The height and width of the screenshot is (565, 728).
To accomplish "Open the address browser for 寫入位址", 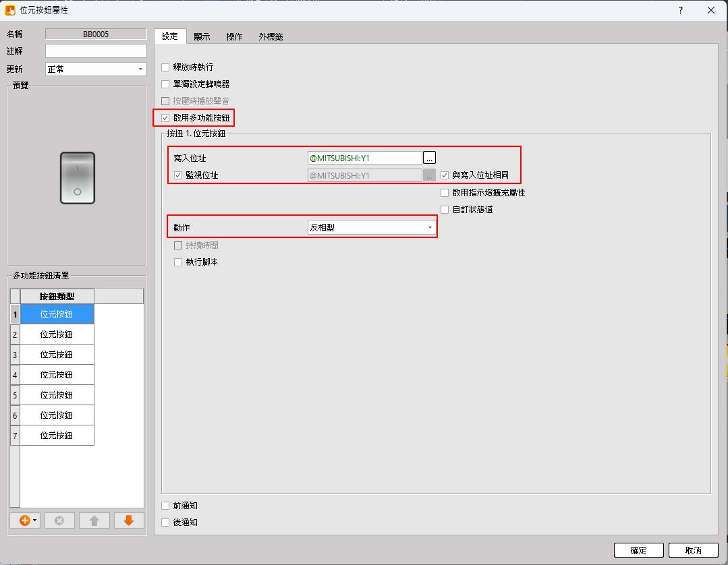I will pyautogui.click(x=429, y=158).
